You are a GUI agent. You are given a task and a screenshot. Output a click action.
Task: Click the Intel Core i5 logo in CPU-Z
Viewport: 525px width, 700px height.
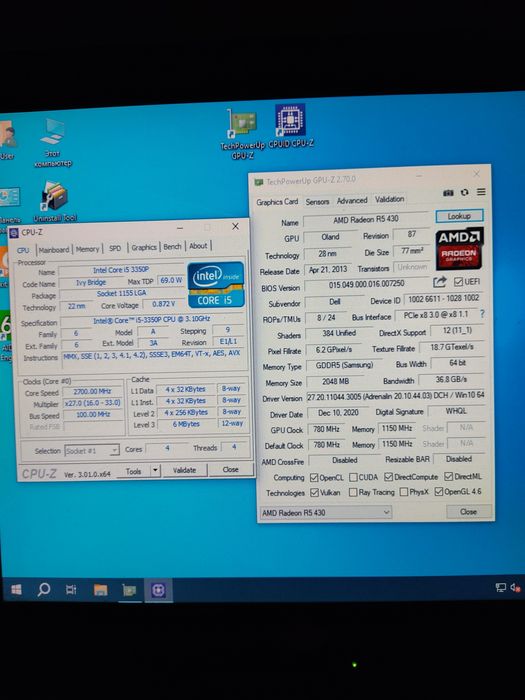(x=216, y=285)
